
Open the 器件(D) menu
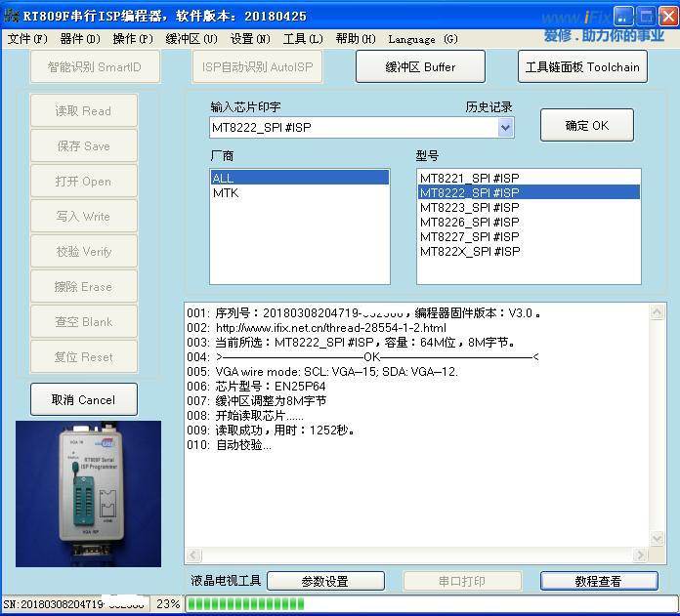coord(80,39)
